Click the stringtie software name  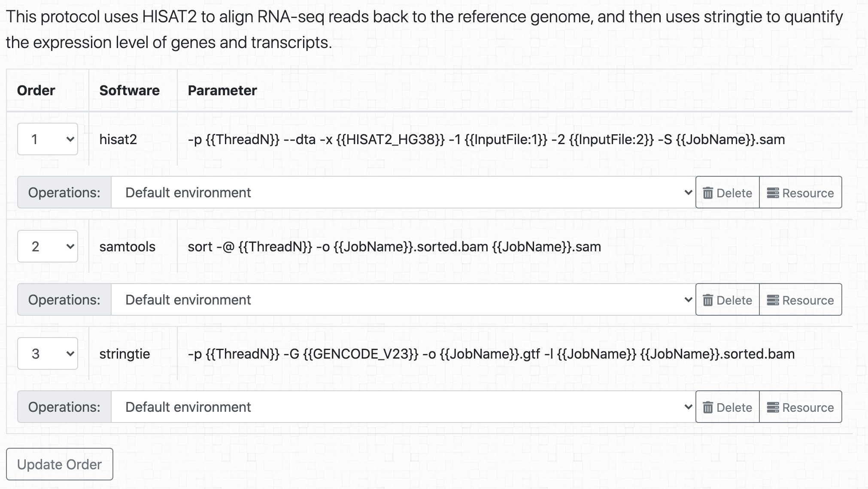click(x=125, y=354)
